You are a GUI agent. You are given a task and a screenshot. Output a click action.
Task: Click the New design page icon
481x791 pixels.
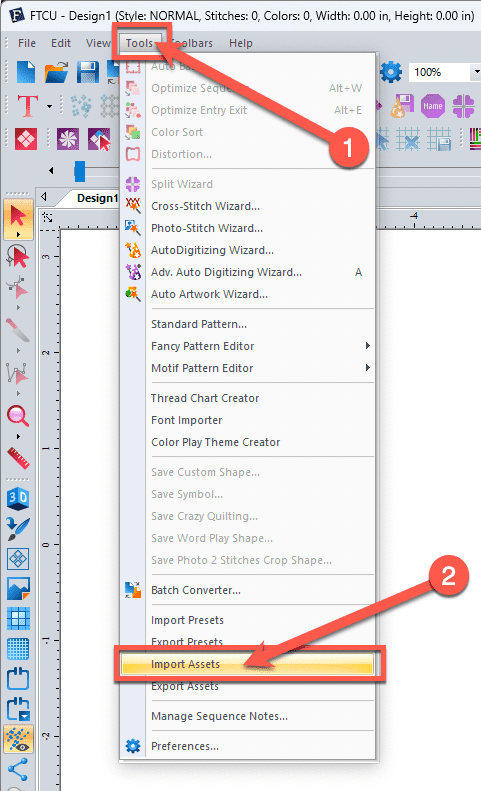(x=26, y=72)
